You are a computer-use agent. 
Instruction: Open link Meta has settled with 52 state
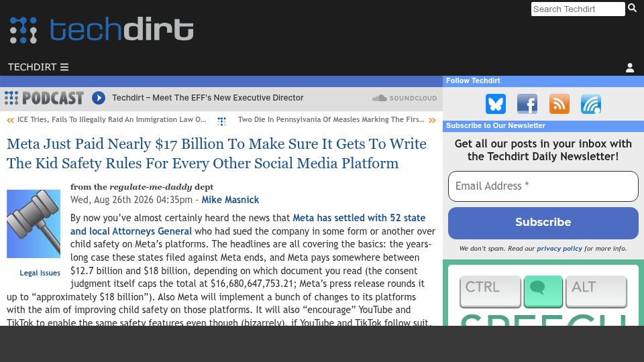click(x=359, y=217)
